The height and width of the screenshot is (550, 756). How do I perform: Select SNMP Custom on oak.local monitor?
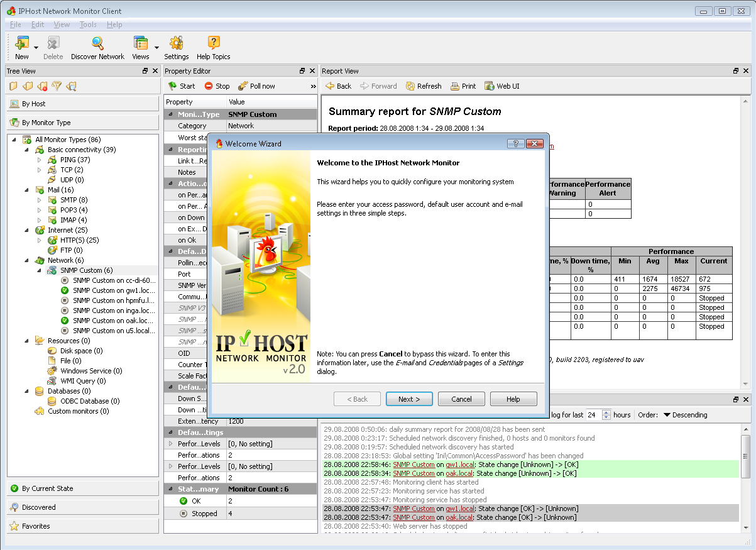point(113,321)
